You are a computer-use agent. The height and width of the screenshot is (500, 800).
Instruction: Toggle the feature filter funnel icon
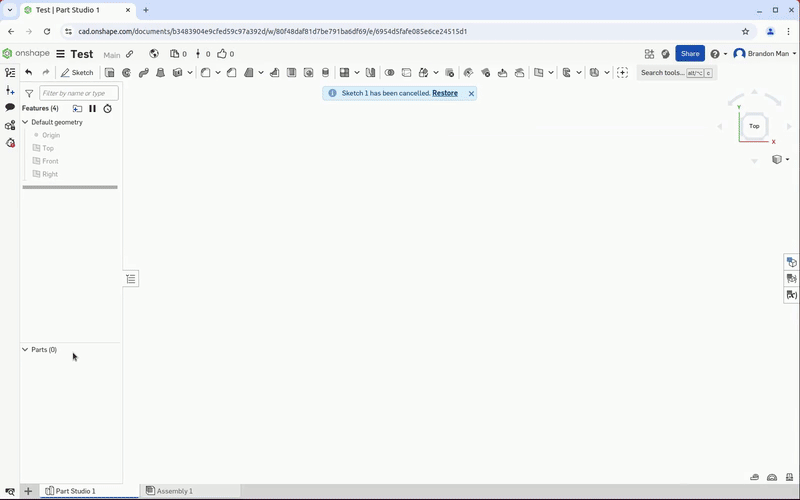click(x=29, y=93)
